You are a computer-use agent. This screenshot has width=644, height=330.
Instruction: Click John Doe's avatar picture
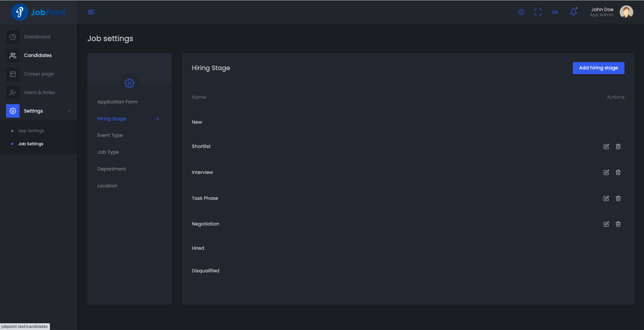626,12
